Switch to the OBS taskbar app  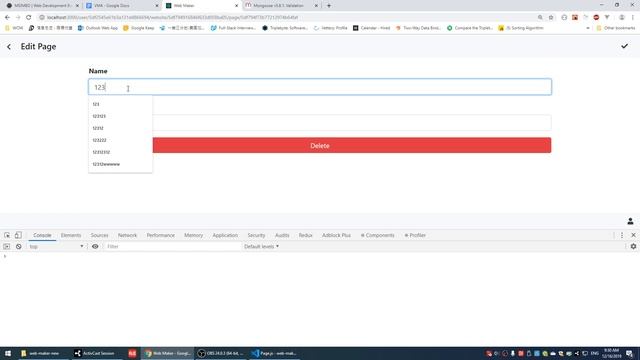tap(220, 353)
